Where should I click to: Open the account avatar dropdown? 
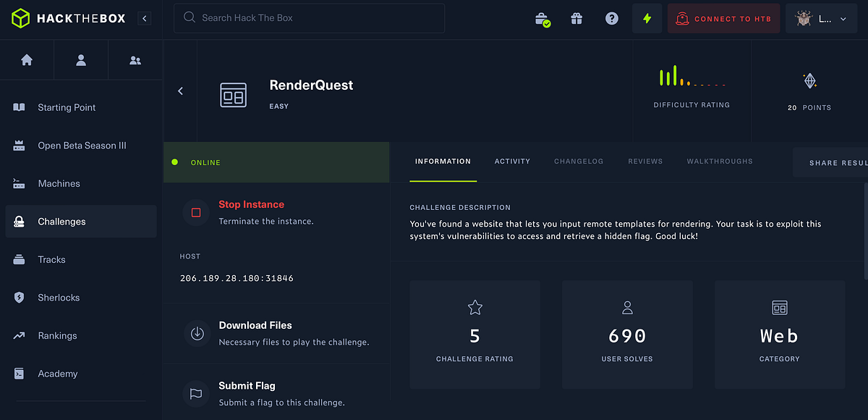pyautogui.click(x=821, y=18)
